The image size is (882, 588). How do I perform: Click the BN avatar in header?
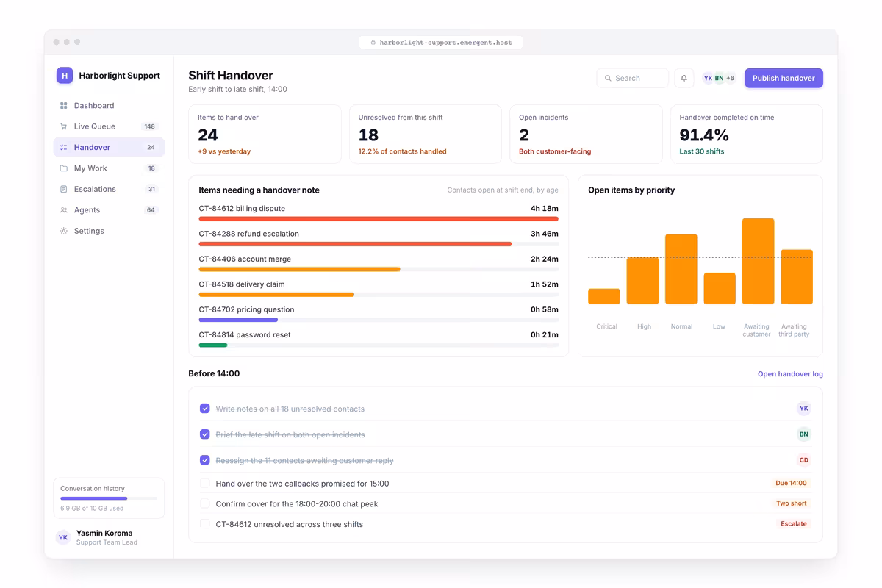pyautogui.click(x=719, y=78)
